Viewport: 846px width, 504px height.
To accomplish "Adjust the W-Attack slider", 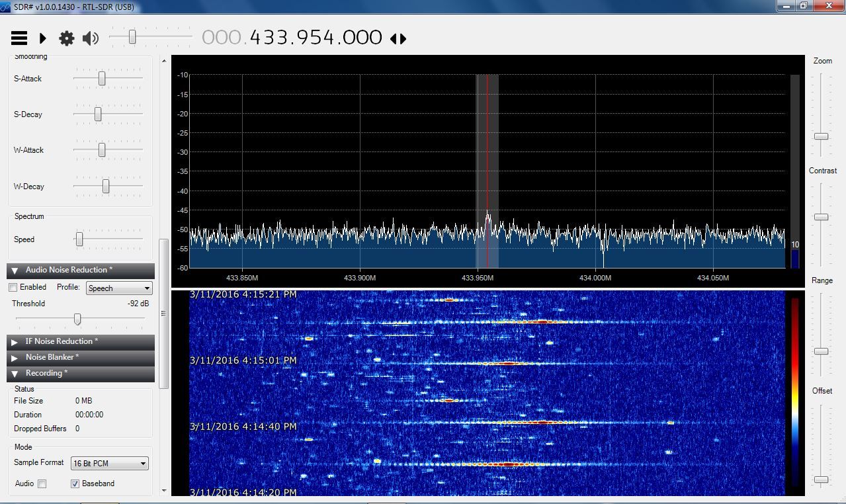I will (108, 150).
